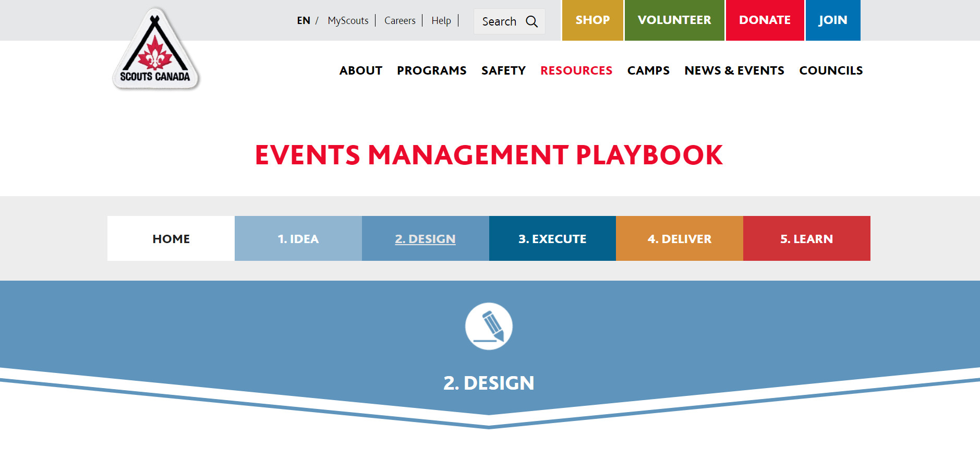Viewport: 980px width, 458px height.
Task: Go to the 3. EXECUTE tab
Action: (x=552, y=239)
